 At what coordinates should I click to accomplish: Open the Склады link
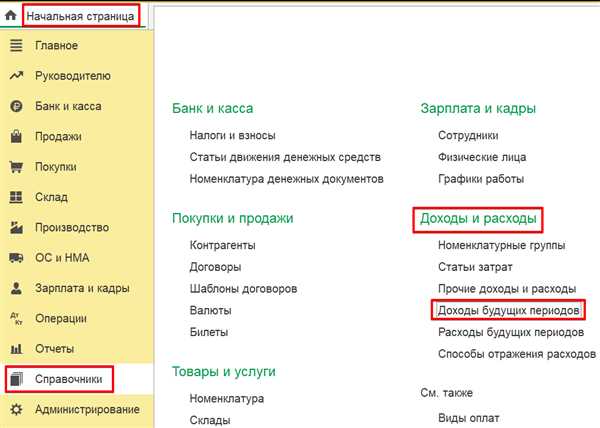(x=210, y=420)
